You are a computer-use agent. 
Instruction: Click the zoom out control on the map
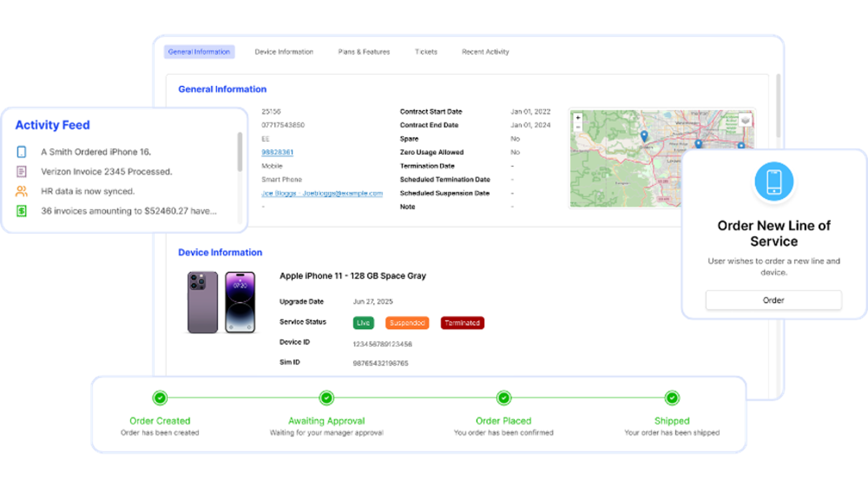(x=578, y=127)
